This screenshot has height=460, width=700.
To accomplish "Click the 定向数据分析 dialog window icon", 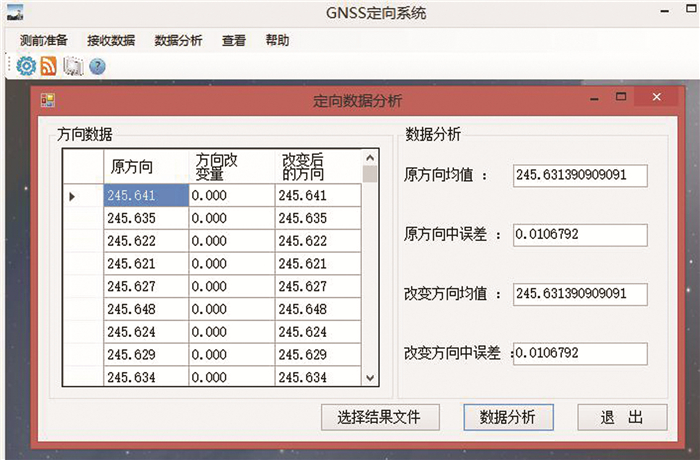I will (47, 100).
